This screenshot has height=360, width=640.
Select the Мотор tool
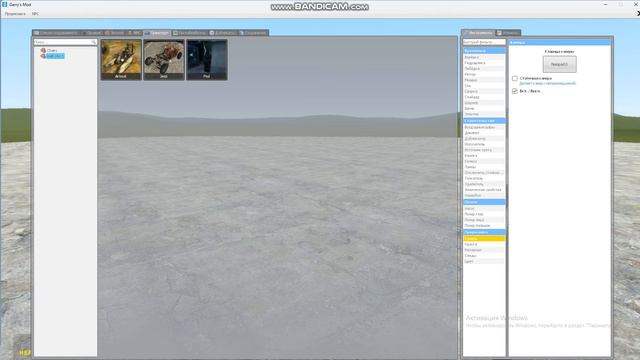click(x=484, y=74)
